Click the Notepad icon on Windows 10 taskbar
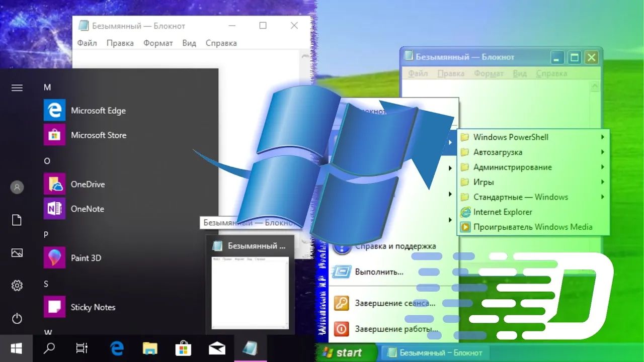This screenshot has width=644, height=362. pyautogui.click(x=250, y=348)
